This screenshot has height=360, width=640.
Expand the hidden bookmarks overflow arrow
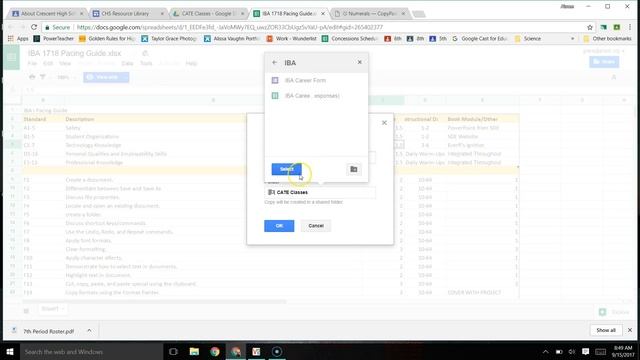(x=572, y=38)
